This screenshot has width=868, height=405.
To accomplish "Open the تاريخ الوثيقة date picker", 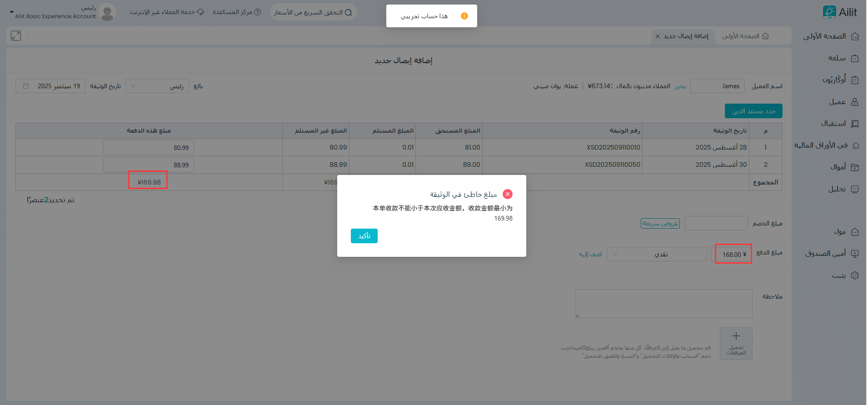I will tap(50, 86).
